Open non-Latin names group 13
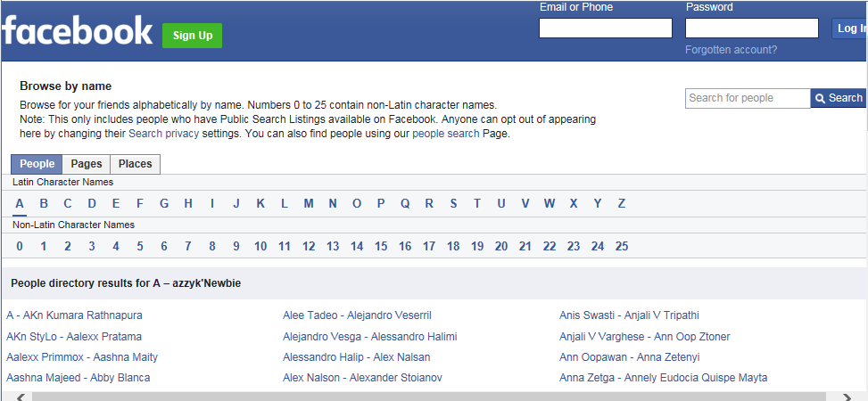Screen dimensions: 868x401 tap(333, 246)
